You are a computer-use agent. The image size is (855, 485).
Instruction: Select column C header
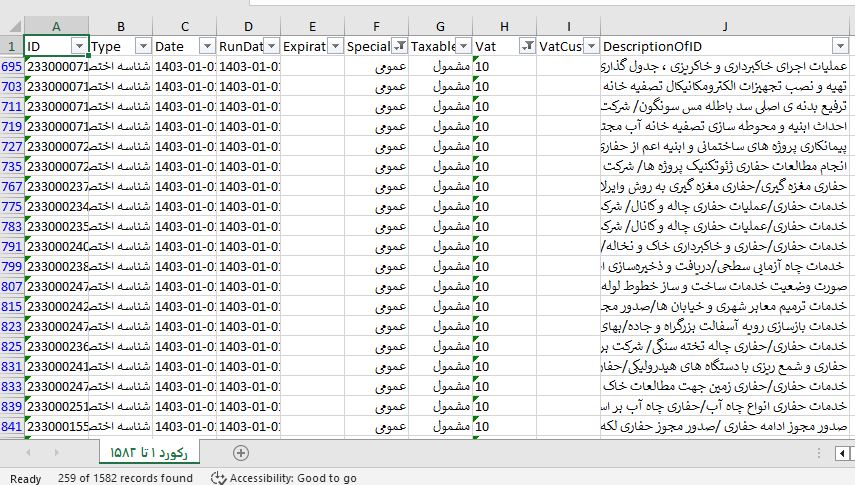click(184, 26)
